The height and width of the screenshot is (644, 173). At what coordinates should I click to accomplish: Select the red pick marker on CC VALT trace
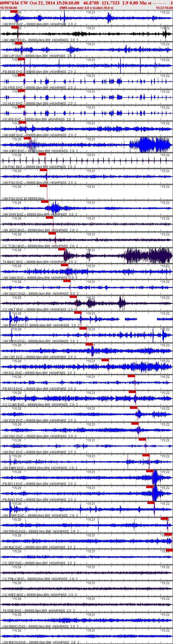[73, 297]
